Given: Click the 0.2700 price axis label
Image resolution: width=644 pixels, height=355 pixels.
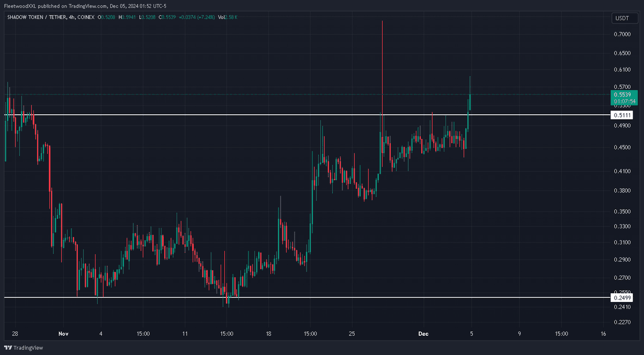Looking at the screenshot, I should click(623, 278).
